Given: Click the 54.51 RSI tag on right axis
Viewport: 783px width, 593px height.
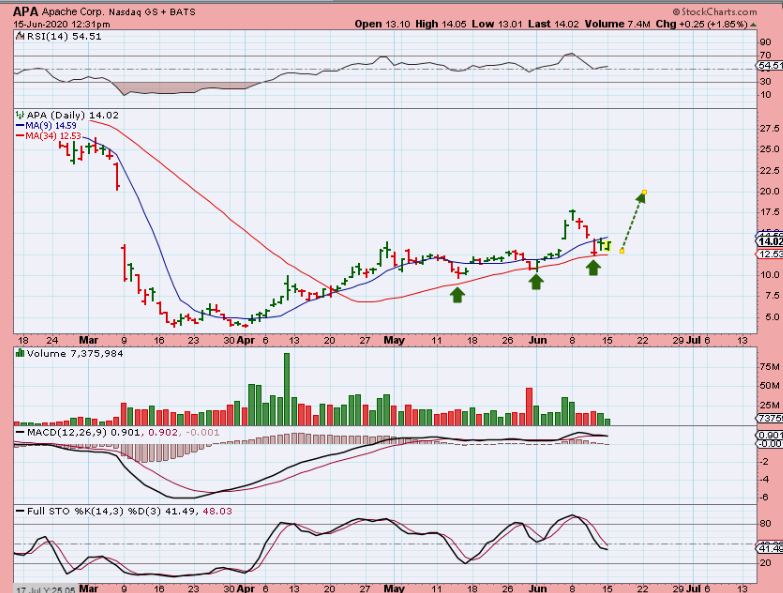Looking at the screenshot, I should point(770,65).
